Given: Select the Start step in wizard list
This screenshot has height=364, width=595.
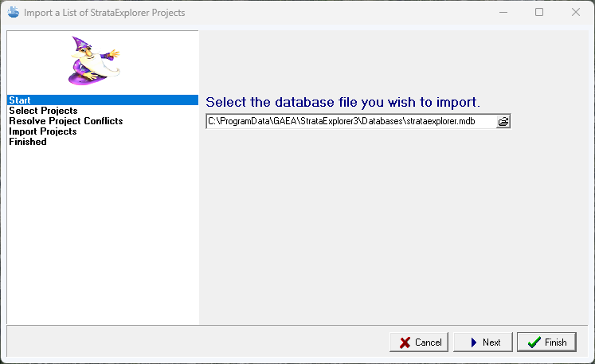Looking at the screenshot, I should pyautogui.click(x=20, y=100).
